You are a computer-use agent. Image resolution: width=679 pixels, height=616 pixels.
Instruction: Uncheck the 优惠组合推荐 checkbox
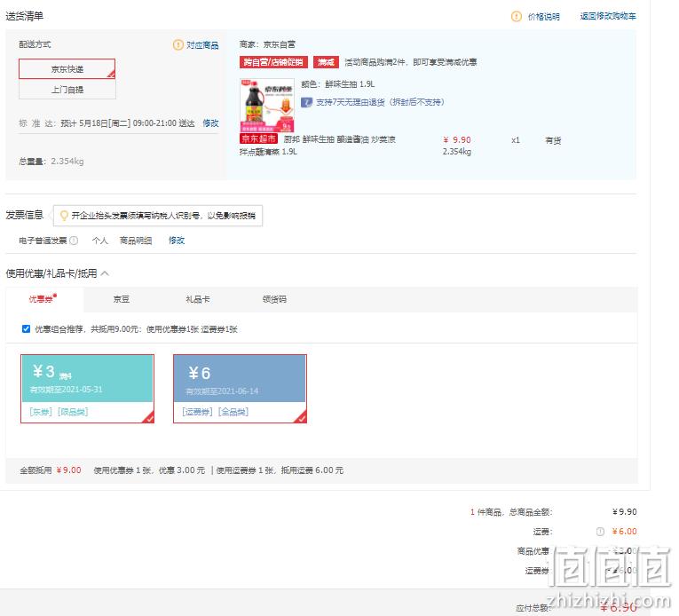(x=26, y=328)
